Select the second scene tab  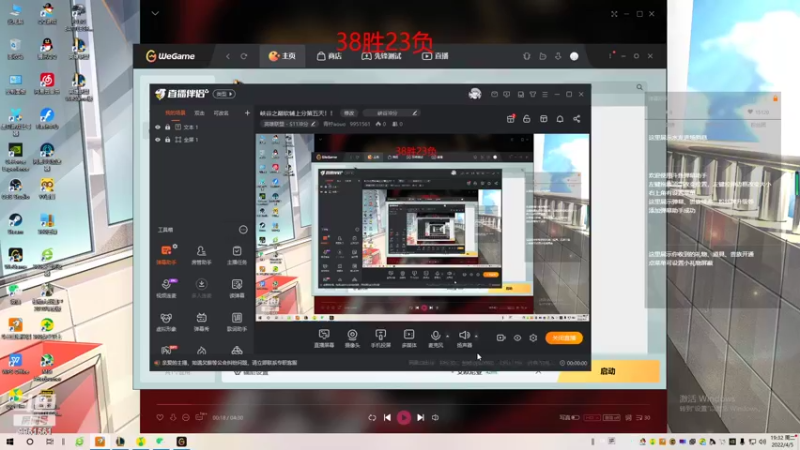[199, 113]
